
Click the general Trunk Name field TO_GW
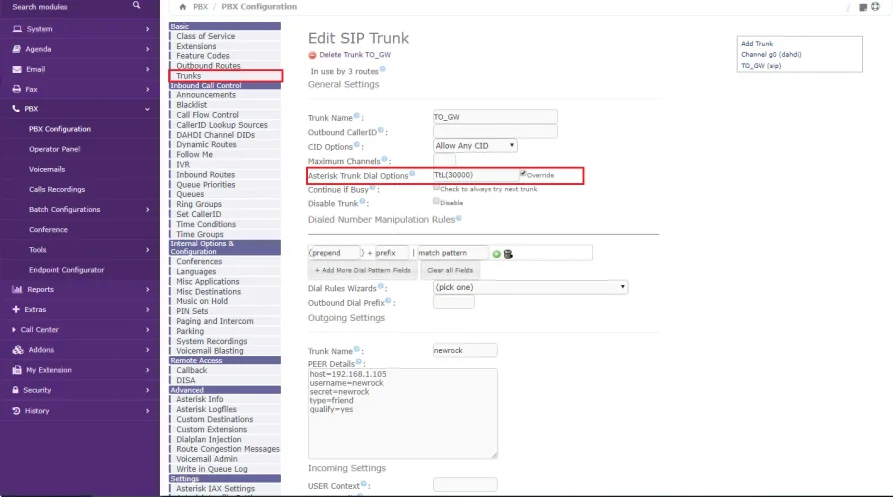(x=495, y=117)
